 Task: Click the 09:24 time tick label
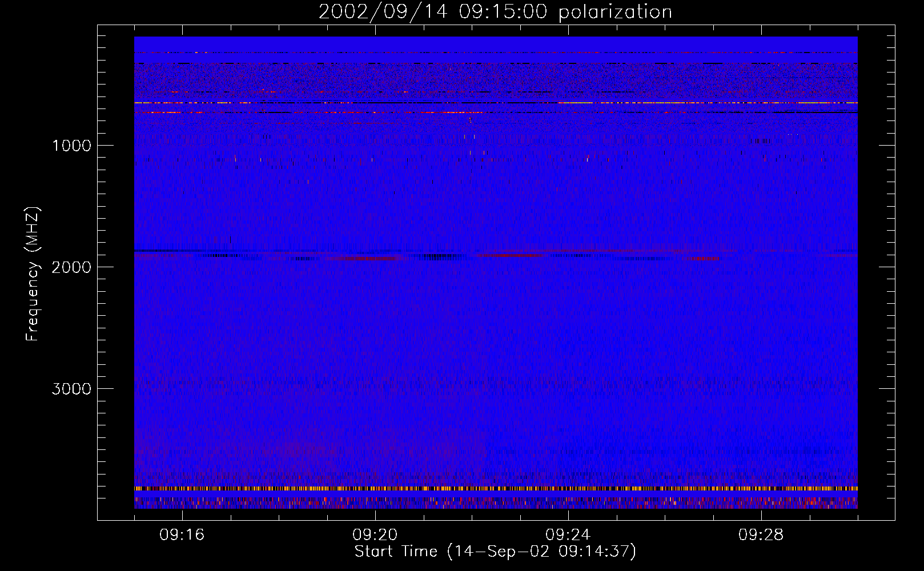tap(568, 535)
